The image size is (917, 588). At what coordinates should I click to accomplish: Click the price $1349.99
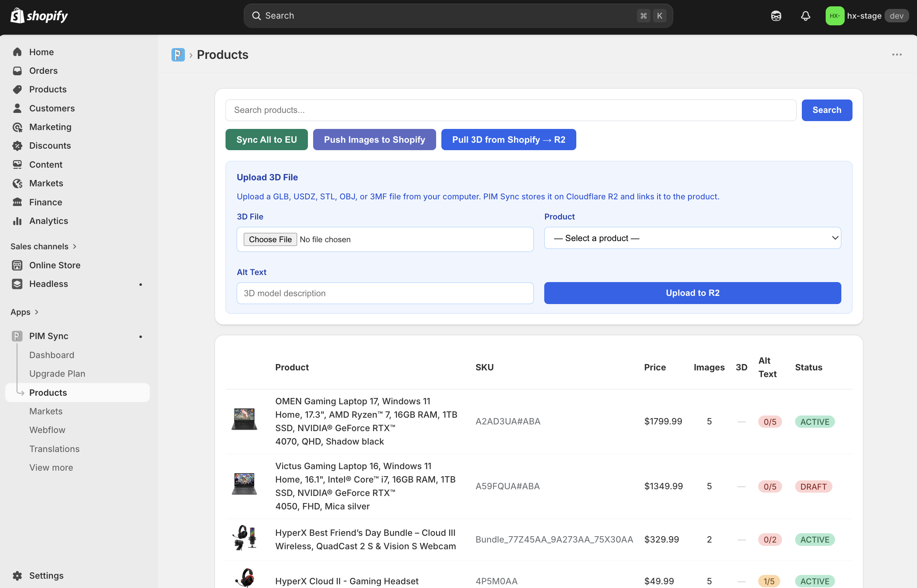point(664,486)
